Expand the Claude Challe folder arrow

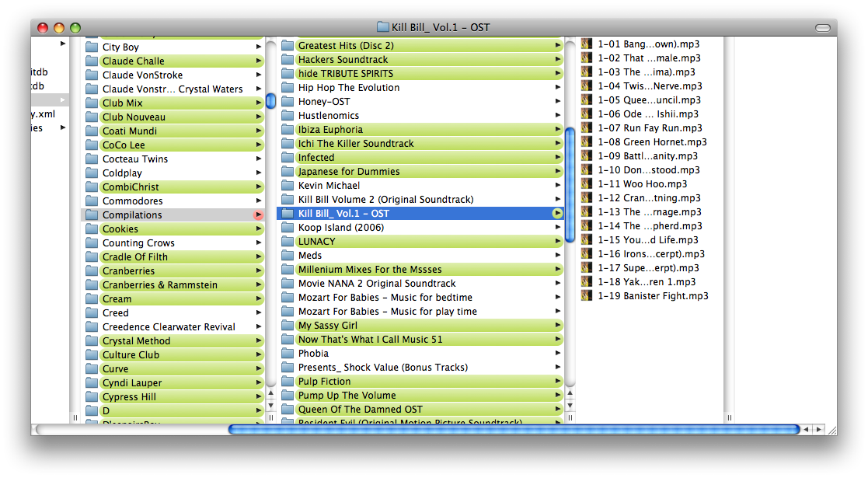259,61
